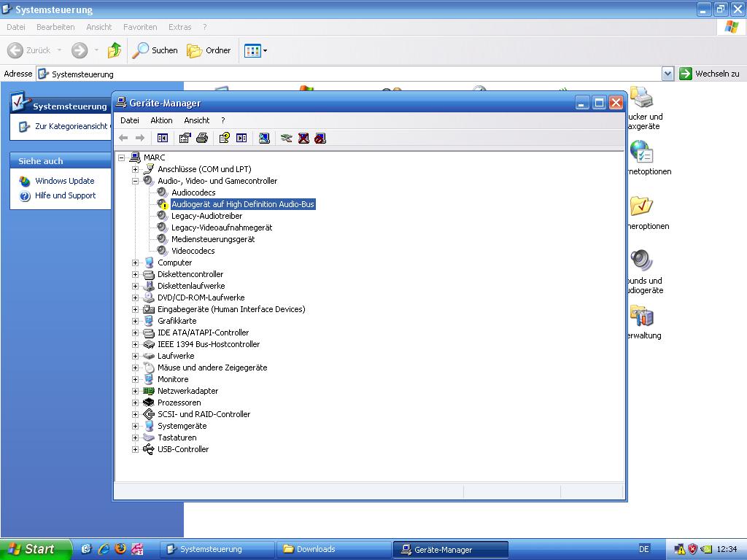Open the address bar dropdown arrow
Image resolution: width=747 pixels, height=560 pixels.
[668, 74]
